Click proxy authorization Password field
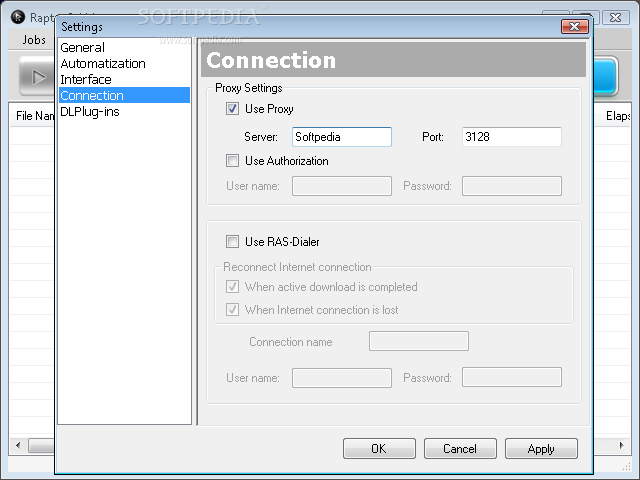The width and height of the screenshot is (640, 480). [512, 186]
